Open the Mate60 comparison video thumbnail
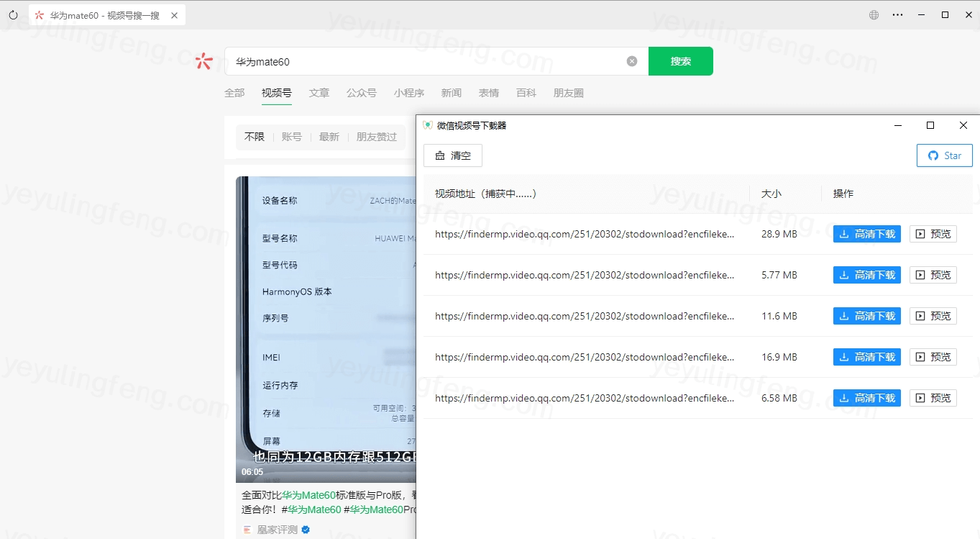The image size is (980, 539). click(x=326, y=329)
